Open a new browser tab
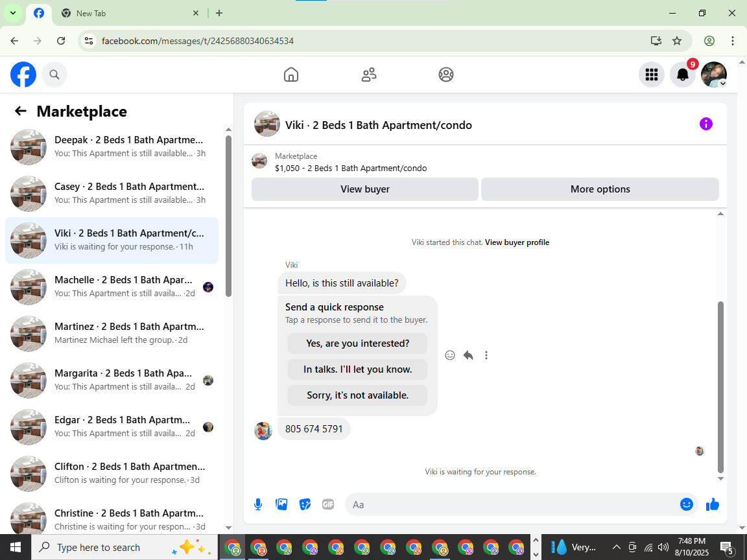 point(219,14)
